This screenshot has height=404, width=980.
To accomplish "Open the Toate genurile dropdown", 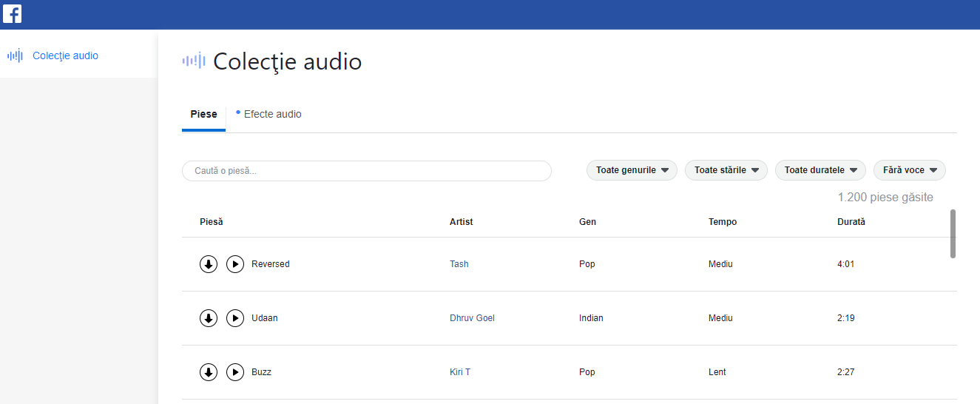I will pos(632,170).
